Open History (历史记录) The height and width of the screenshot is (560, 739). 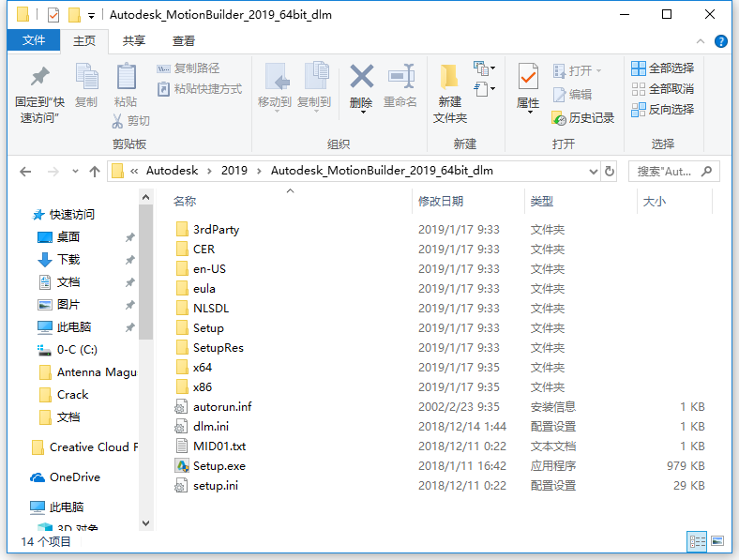(583, 118)
